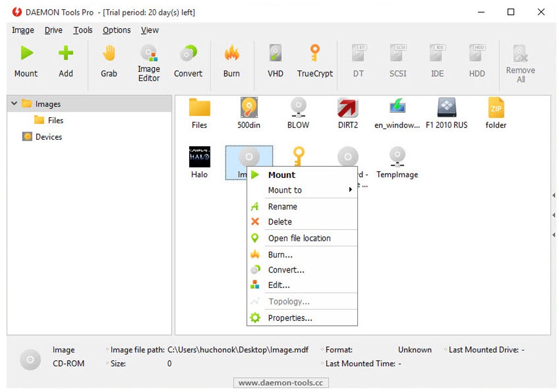Add an IDE virtual drive
The image size is (559, 392).
point(437,61)
